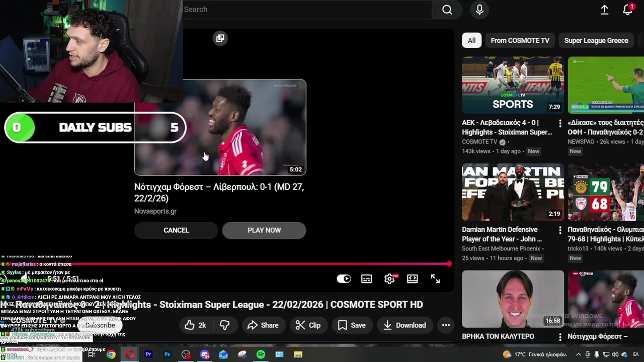Open the upload/create icon
The image size is (644, 362).
tap(604, 10)
